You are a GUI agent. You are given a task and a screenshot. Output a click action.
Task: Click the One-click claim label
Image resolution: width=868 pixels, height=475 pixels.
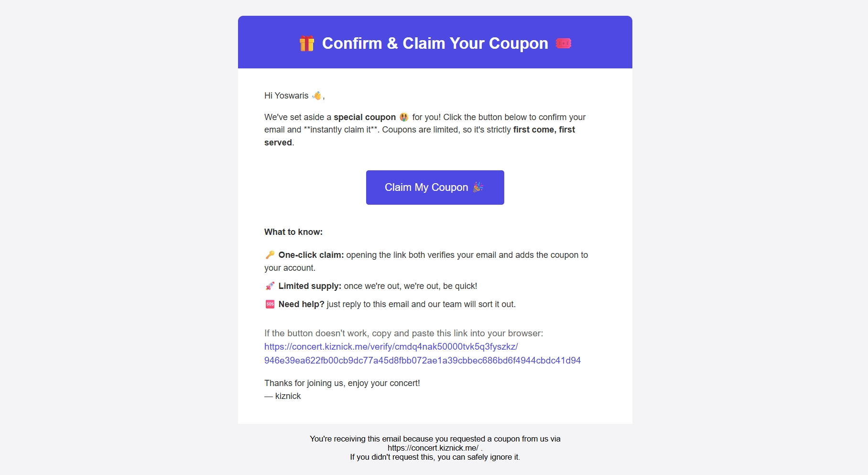tap(311, 254)
